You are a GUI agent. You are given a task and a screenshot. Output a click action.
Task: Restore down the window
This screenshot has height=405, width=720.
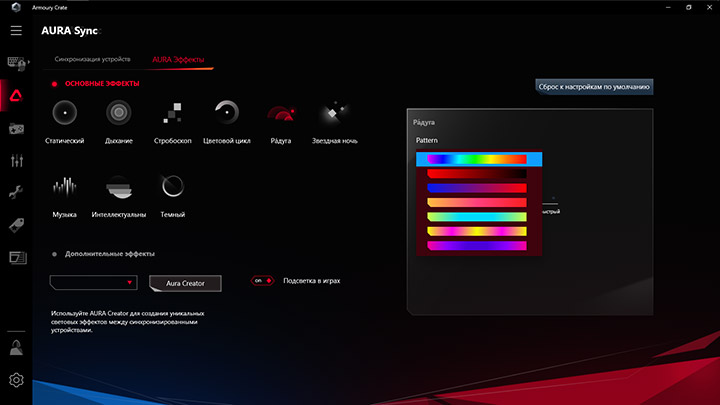pyautogui.click(x=688, y=7)
